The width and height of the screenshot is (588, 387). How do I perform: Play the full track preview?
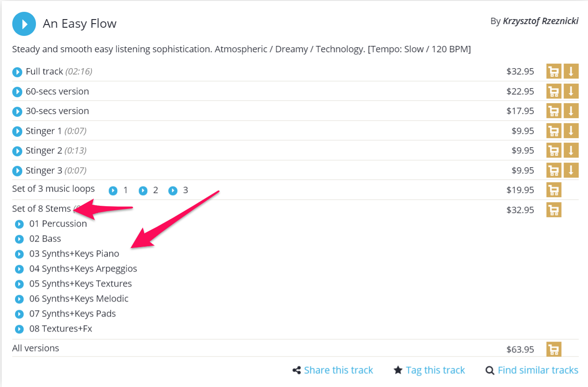[x=17, y=71]
